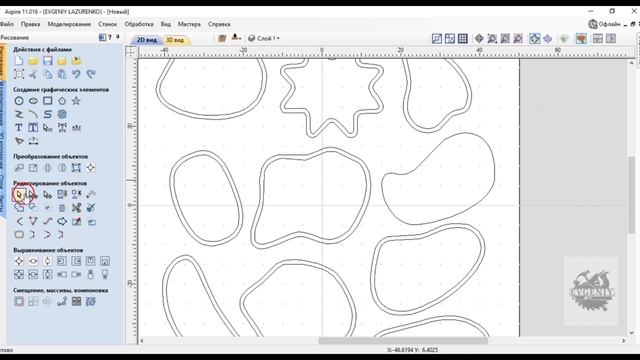Click the Undo arrow icon
640x360 pixels.
76,74
